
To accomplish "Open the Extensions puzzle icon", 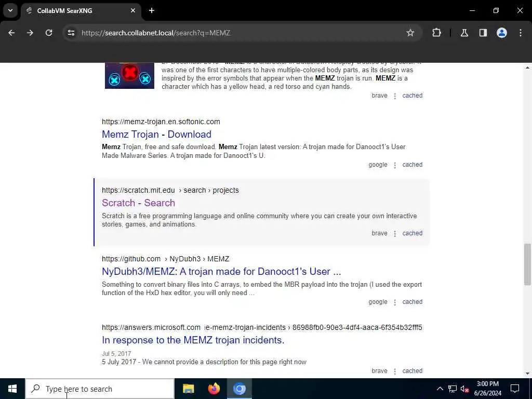I will (436, 33).
